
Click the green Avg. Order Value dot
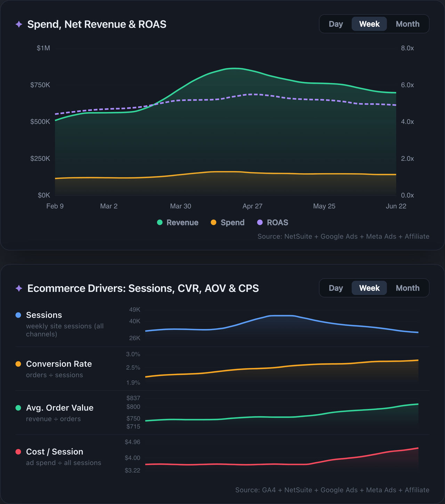tap(18, 408)
